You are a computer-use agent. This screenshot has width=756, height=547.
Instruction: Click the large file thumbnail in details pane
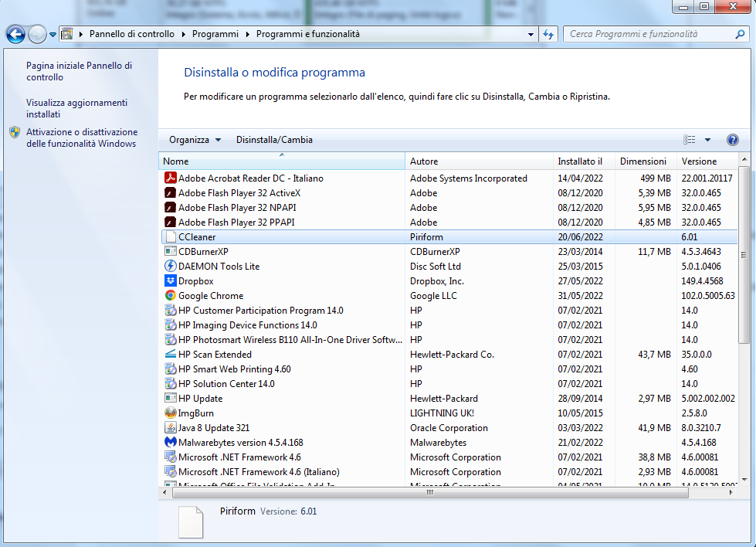pos(191,522)
